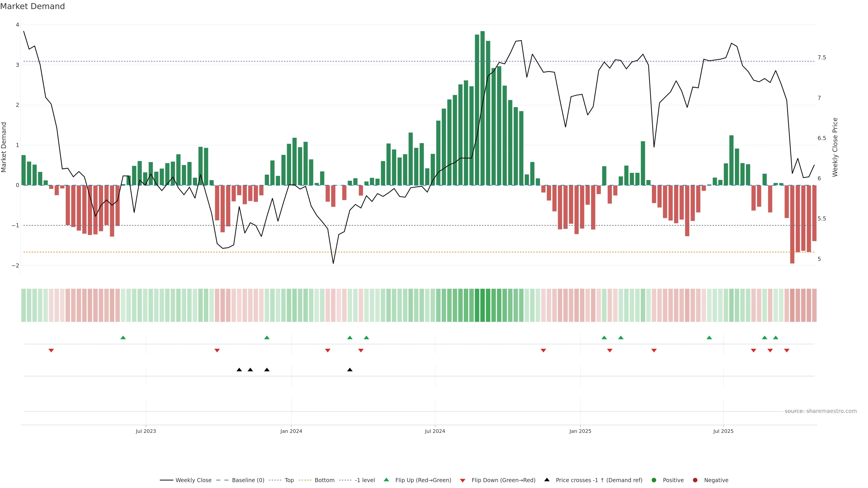Click the Market Demand chart title
This screenshot has height=488, width=868.
click(x=32, y=6)
